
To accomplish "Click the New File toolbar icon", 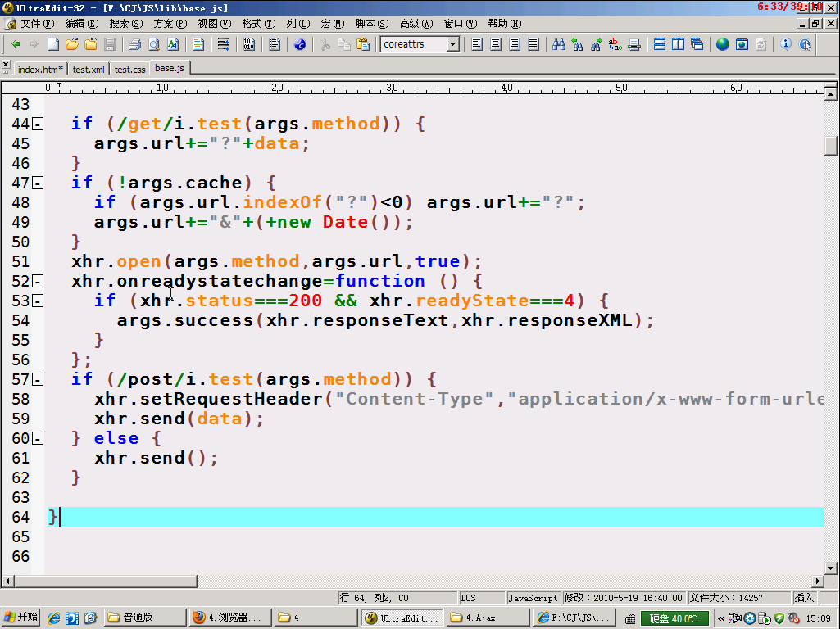I will click(53, 44).
